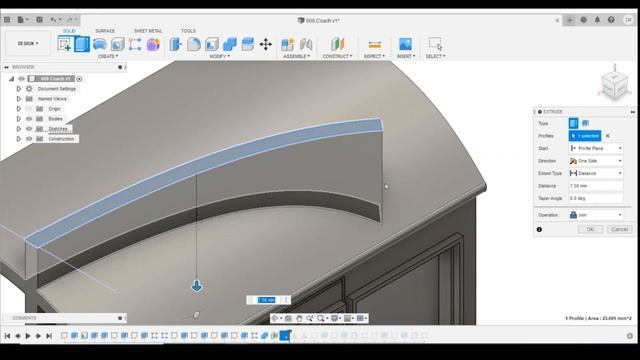
Task: Click OK in the Extrude dialog
Action: coord(590,229)
